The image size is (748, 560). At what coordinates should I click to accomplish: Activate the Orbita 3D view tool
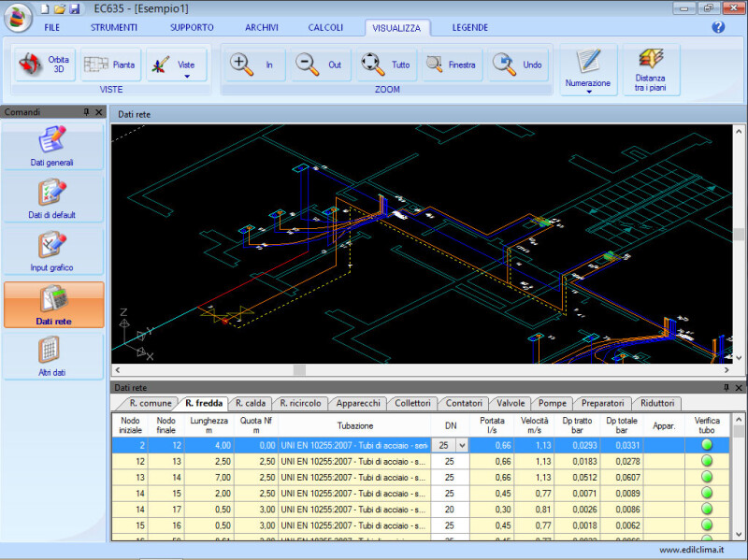(44, 65)
